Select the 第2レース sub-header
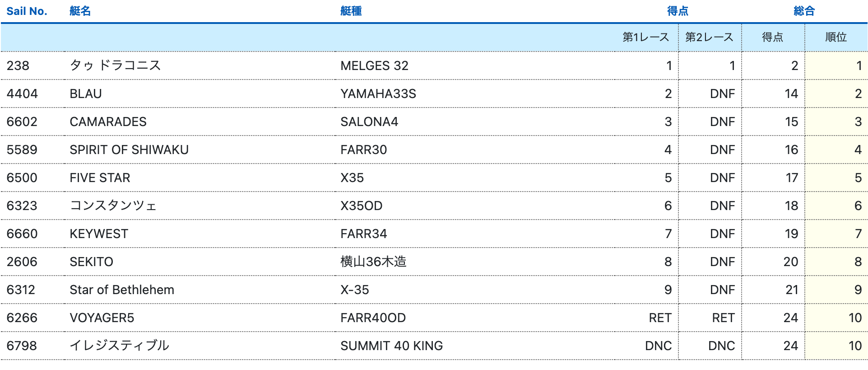This screenshot has height=370, width=868. (709, 37)
